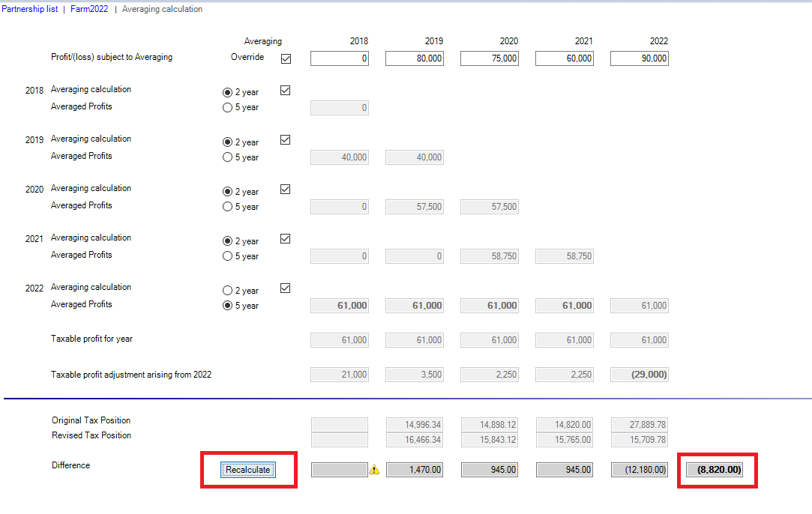Toggle the 2018 Averaging calculation checkbox
The height and width of the screenshot is (514, 812).
[x=286, y=90]
